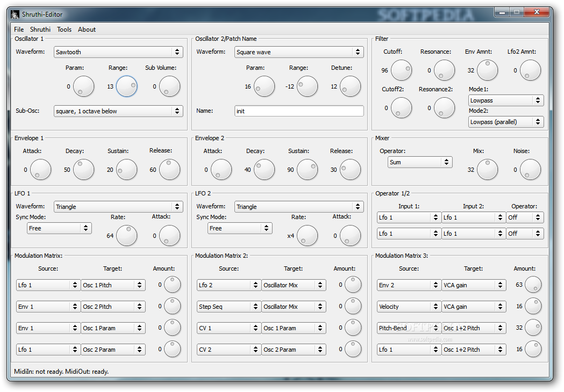Click the patch Name field containing init
Image resolution: width=564 pixels, height=392 pixels.
pyautogui.click(x=299, y=111)
